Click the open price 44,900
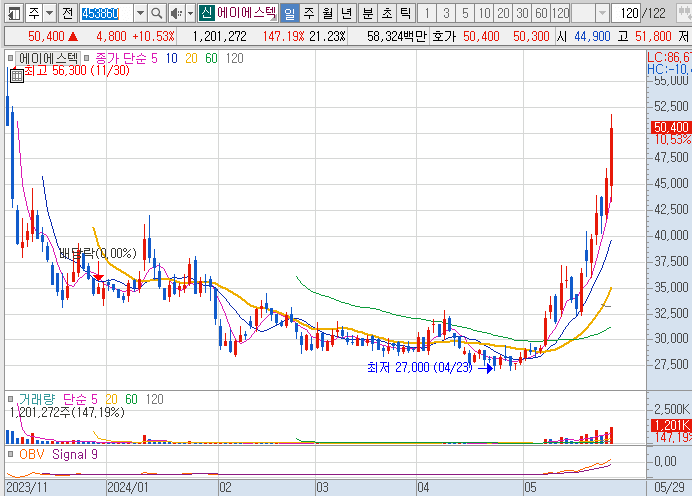This screenshot has height=496, width=692. coord(592,36)
